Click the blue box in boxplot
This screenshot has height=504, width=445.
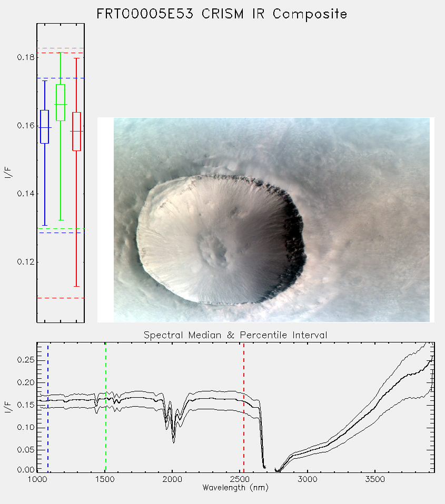click(45, 127)
